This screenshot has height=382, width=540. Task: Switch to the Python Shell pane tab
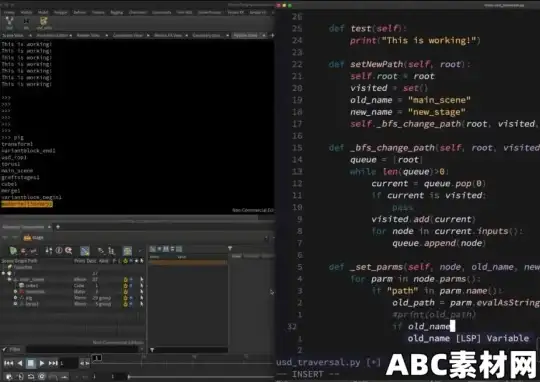245,35
